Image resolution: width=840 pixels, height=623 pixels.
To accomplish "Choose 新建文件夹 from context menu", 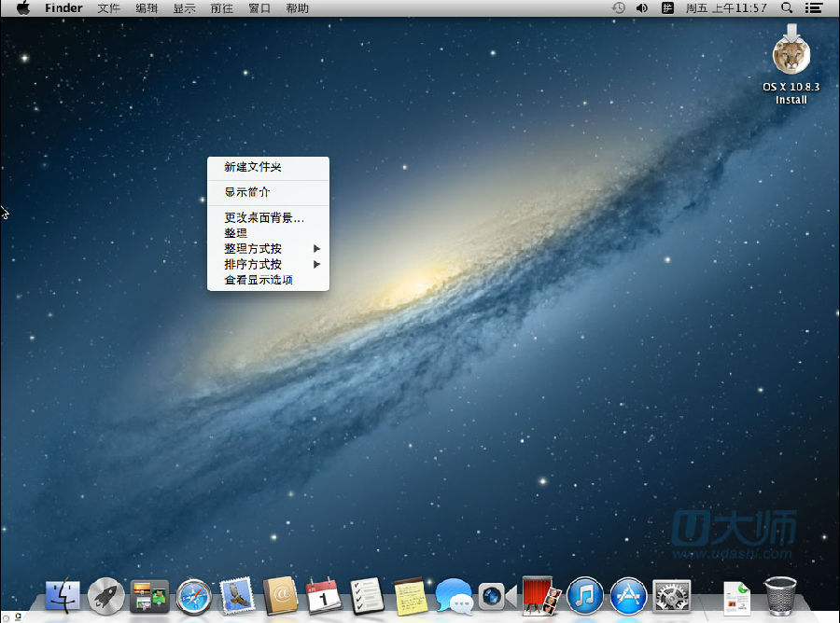I will click(x=253, y=168).
